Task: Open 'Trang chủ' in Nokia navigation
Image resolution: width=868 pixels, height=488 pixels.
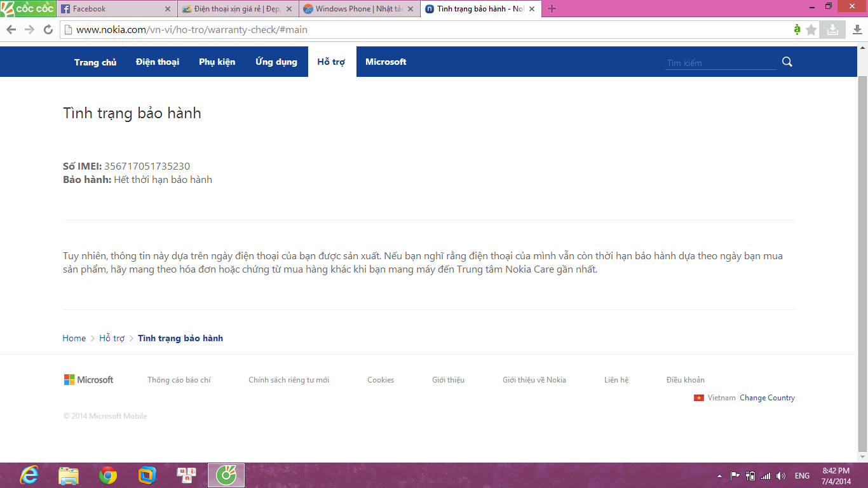Action: coord(95,62)
